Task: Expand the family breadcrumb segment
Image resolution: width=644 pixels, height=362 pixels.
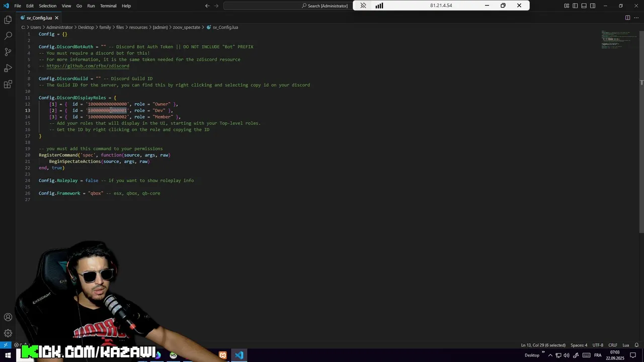Action: click(x=105, y=27)
